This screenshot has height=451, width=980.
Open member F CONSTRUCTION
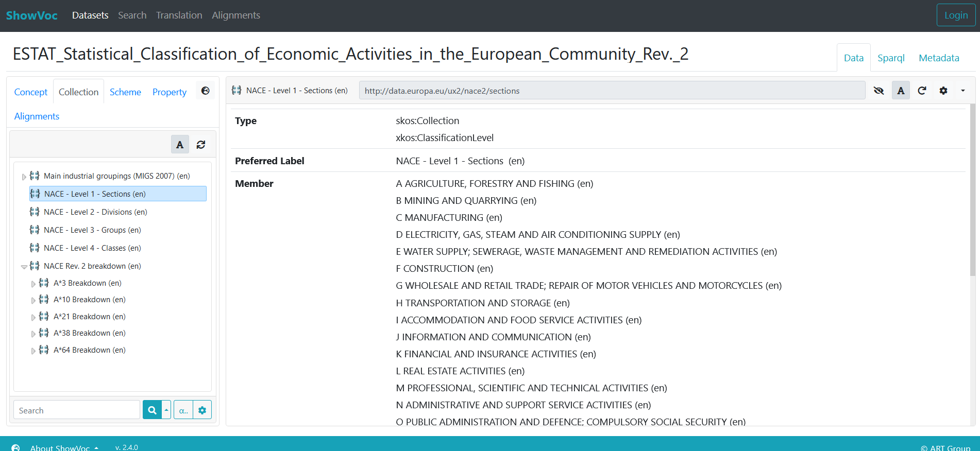[444, 268]
